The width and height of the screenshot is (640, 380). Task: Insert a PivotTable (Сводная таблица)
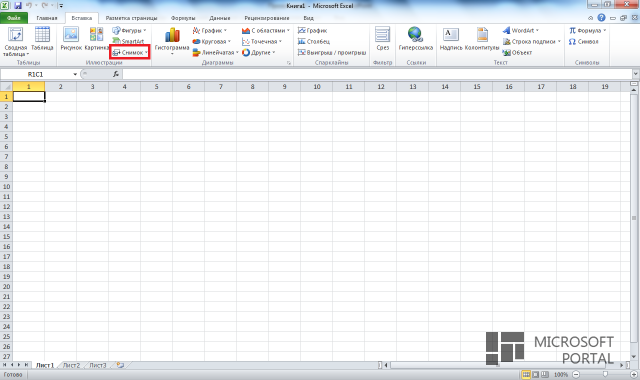point(16,42)
